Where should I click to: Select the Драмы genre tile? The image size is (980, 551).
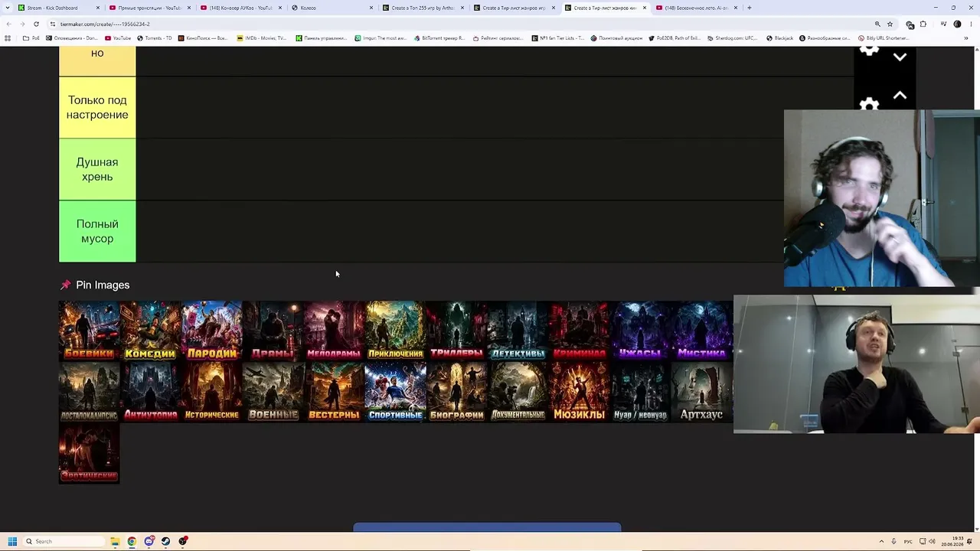pyautogui.click(x=273, y=331)
